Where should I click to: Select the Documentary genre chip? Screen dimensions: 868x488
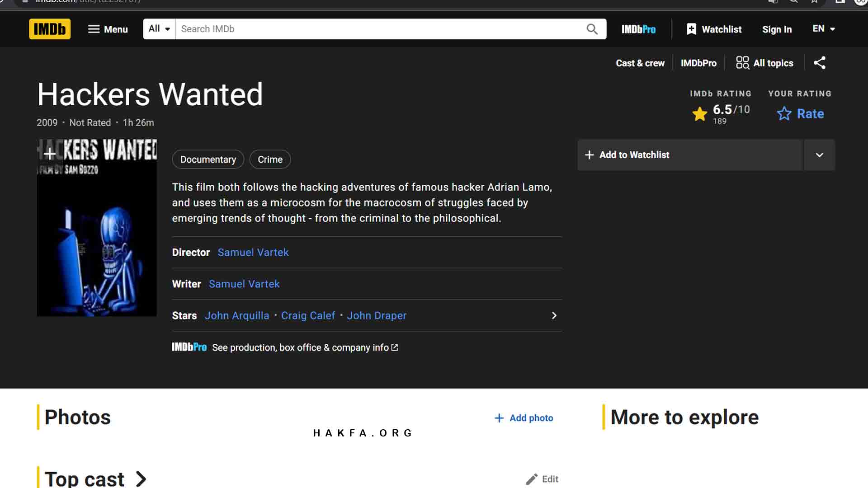click(x=208, y=160)
